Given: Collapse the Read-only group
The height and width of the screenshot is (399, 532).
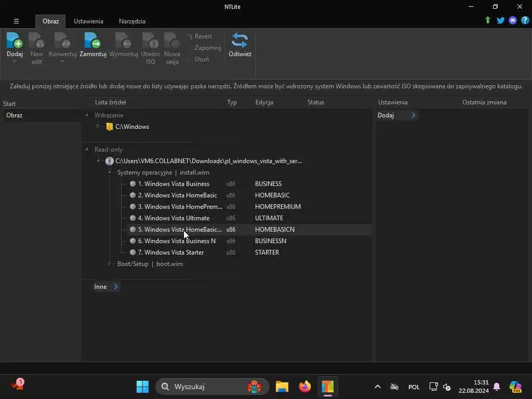Looking at the screenshot, I should point(87,150).
